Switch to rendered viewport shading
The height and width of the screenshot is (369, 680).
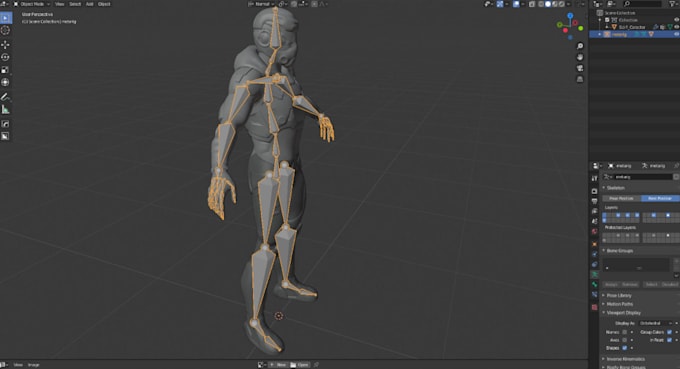click(562, 4)
